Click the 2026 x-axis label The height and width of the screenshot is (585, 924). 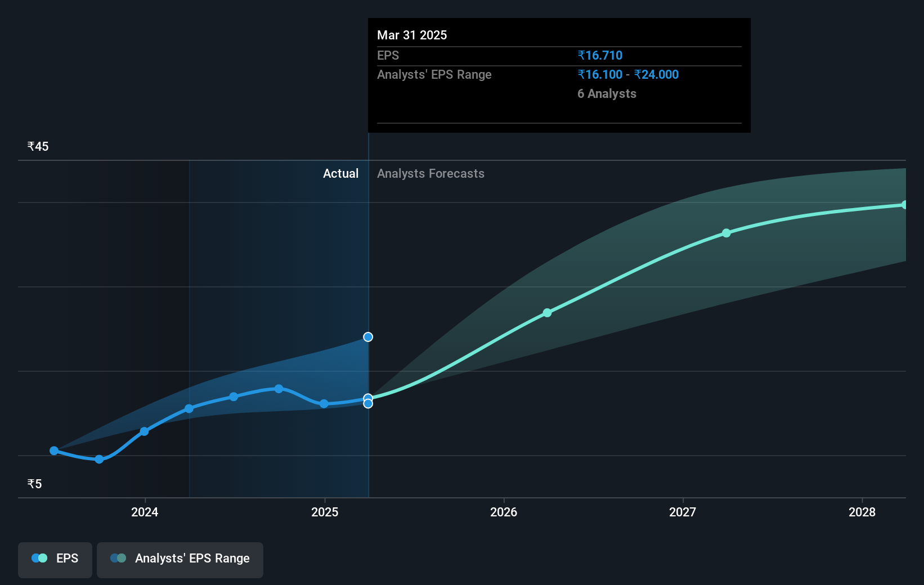tap(504, 512)
